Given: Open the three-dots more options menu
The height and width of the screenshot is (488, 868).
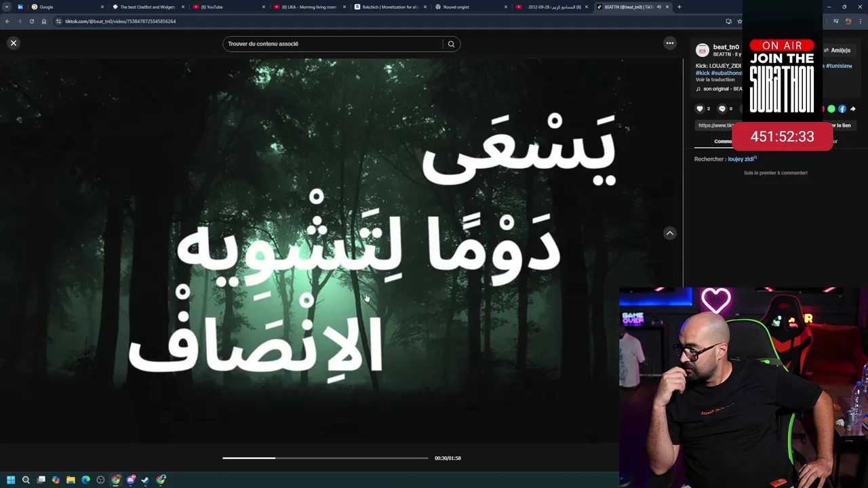Looking at the screenshot, I should pyautogui.click(x=670, y=43).
